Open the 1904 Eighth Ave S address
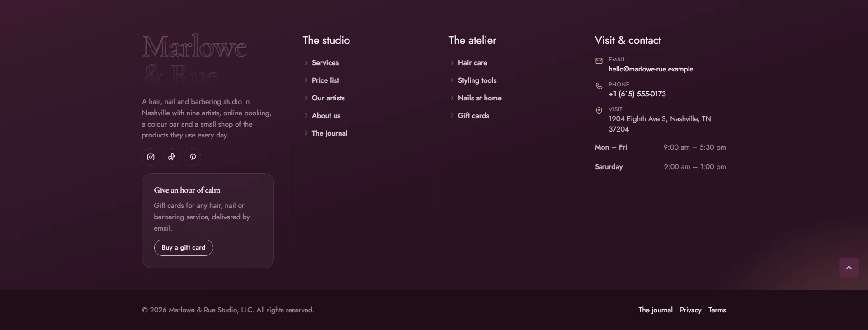The width and height of the screenshot is (868, 330). tap(660, 124)
